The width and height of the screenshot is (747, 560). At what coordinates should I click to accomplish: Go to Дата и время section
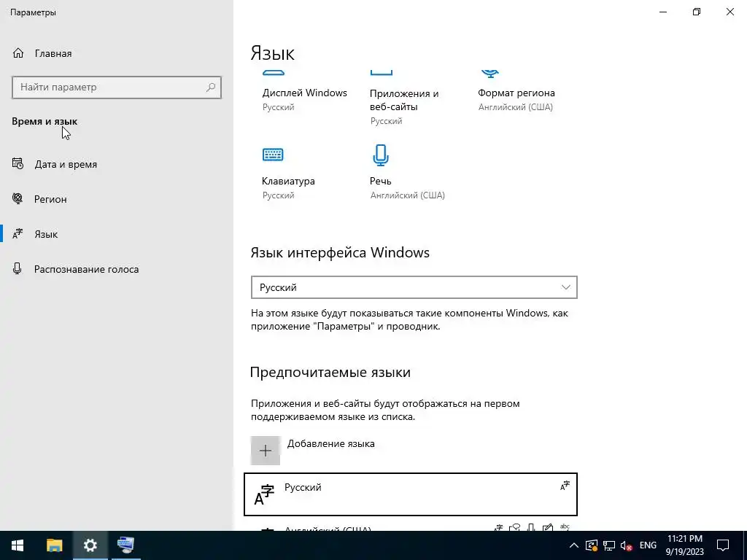tap(66, 164)
